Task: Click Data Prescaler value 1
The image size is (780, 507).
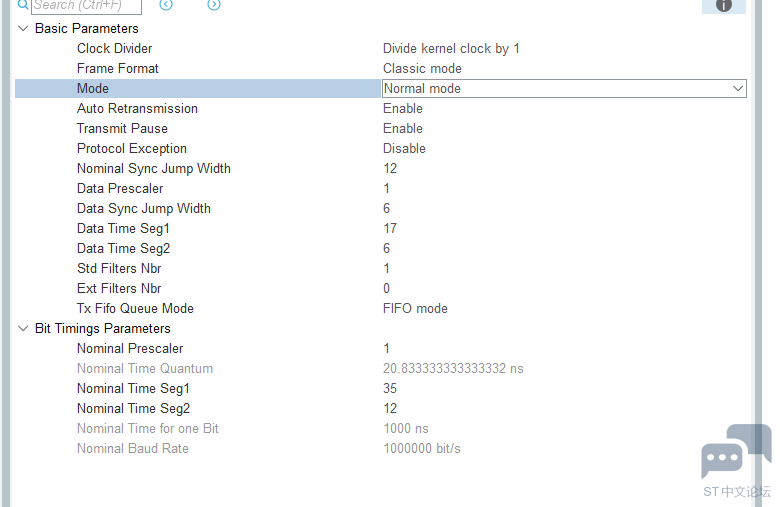Action: (387, 189)
